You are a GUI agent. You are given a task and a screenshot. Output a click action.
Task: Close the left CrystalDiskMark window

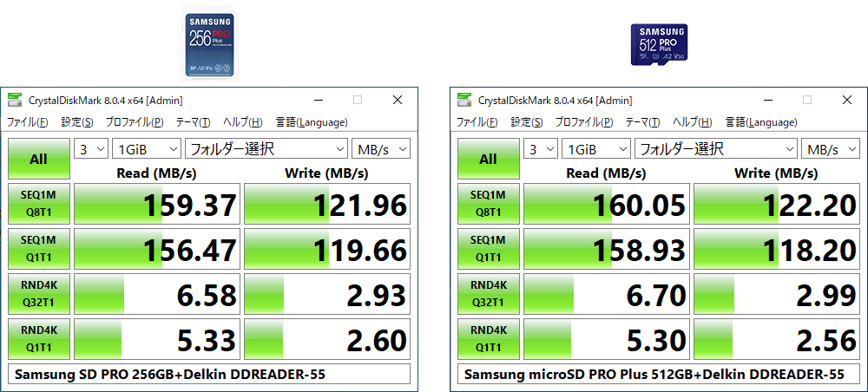[398, 100]
